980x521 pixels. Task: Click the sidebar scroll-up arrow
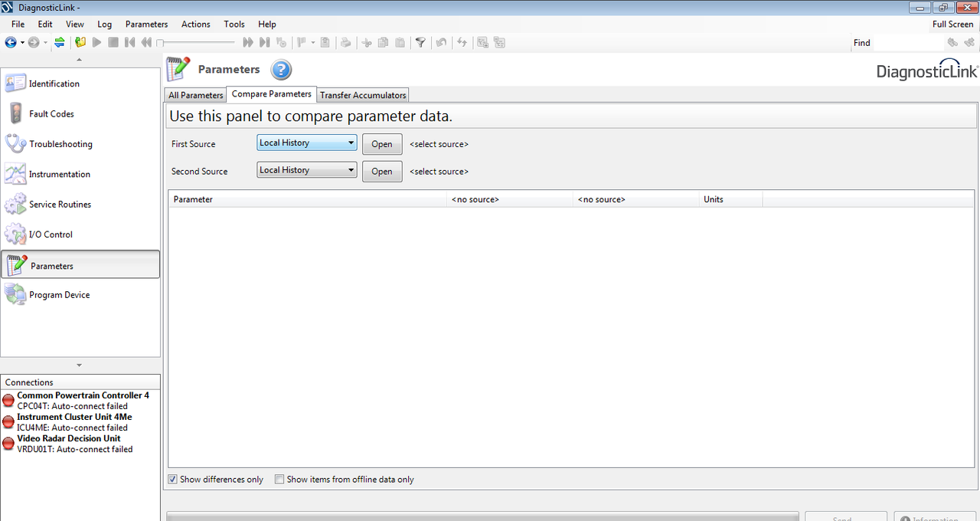point(80,59)
